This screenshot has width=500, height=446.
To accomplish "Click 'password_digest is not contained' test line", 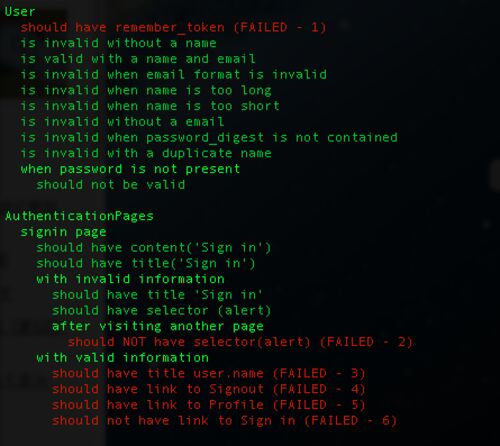I will pyautogui.click(x=209, y=138).
